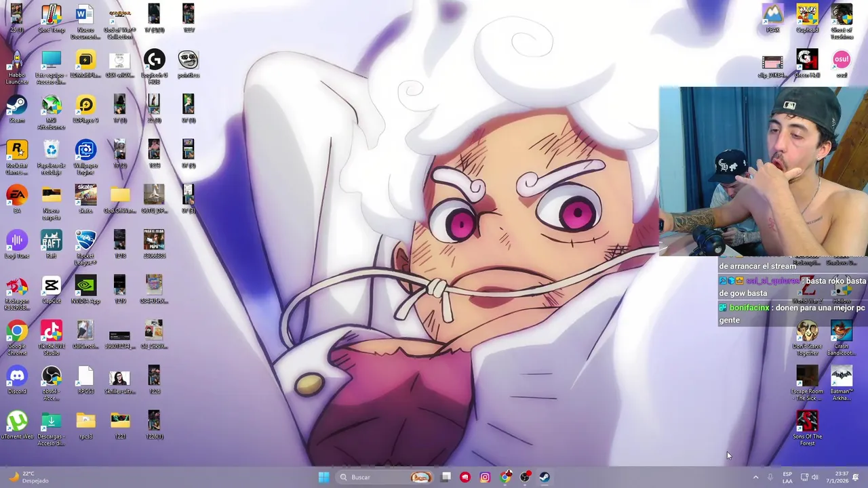Open the Instagram taskbar icon

pos(485,477)
